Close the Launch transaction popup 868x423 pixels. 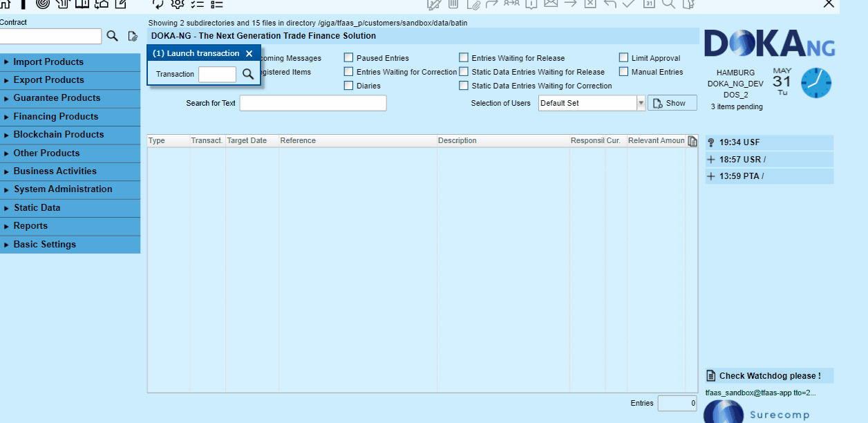[x=249, y=53]
